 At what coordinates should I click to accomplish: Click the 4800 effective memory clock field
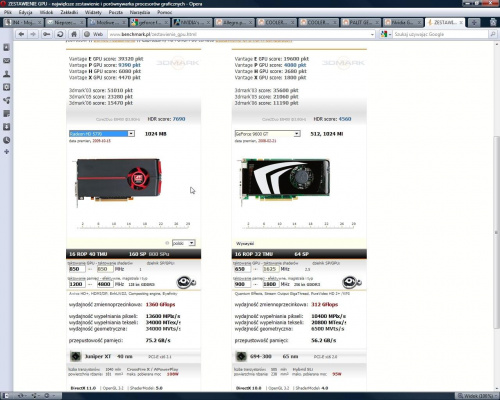point(105,284)
